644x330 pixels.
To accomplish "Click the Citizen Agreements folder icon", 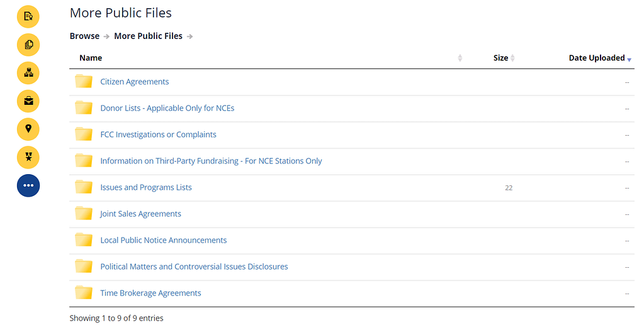I will coord(84,82).
